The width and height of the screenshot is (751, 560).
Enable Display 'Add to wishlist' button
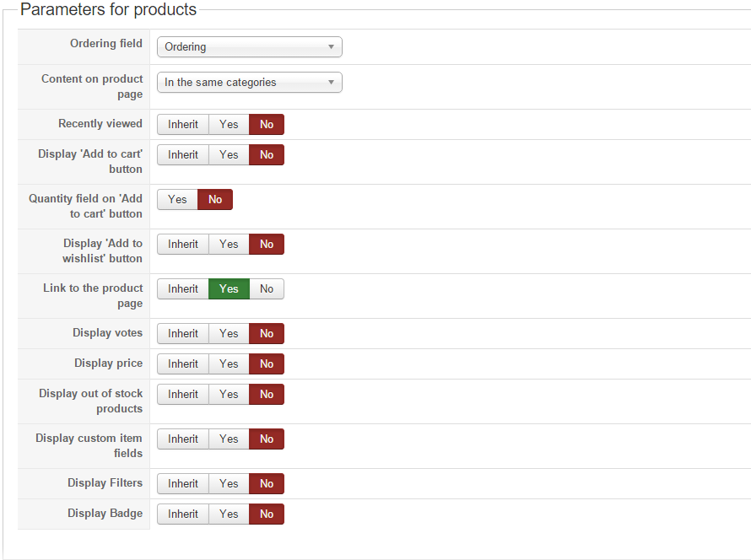[x=229, y=245]
